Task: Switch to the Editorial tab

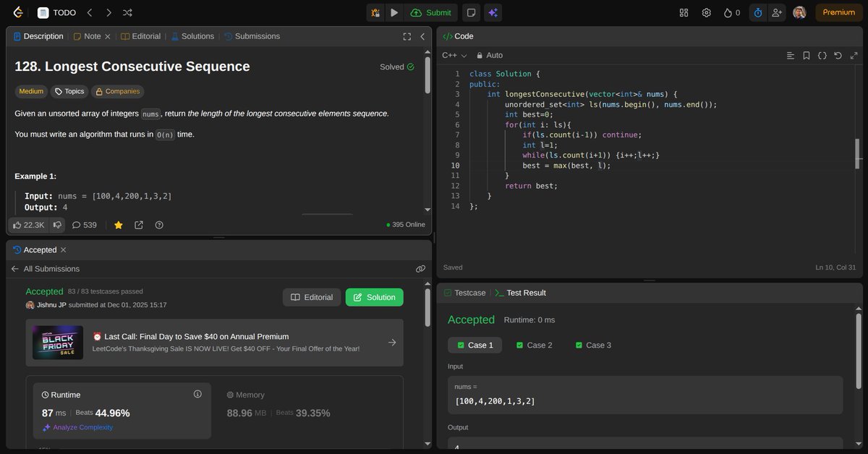Action: [141, 36]
